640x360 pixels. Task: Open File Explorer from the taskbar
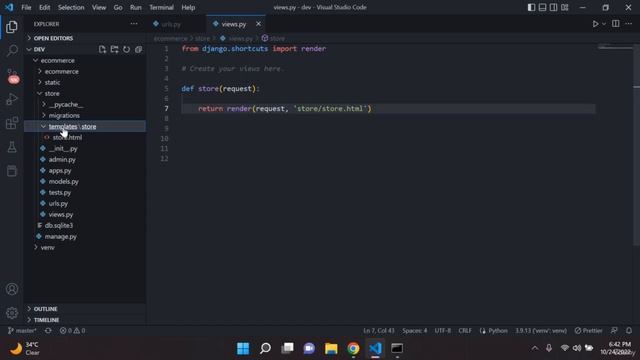(331, 349)
